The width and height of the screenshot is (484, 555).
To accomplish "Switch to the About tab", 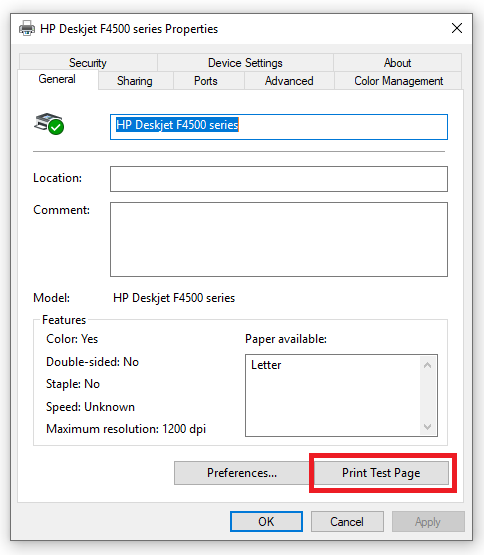I will point(397,63).
